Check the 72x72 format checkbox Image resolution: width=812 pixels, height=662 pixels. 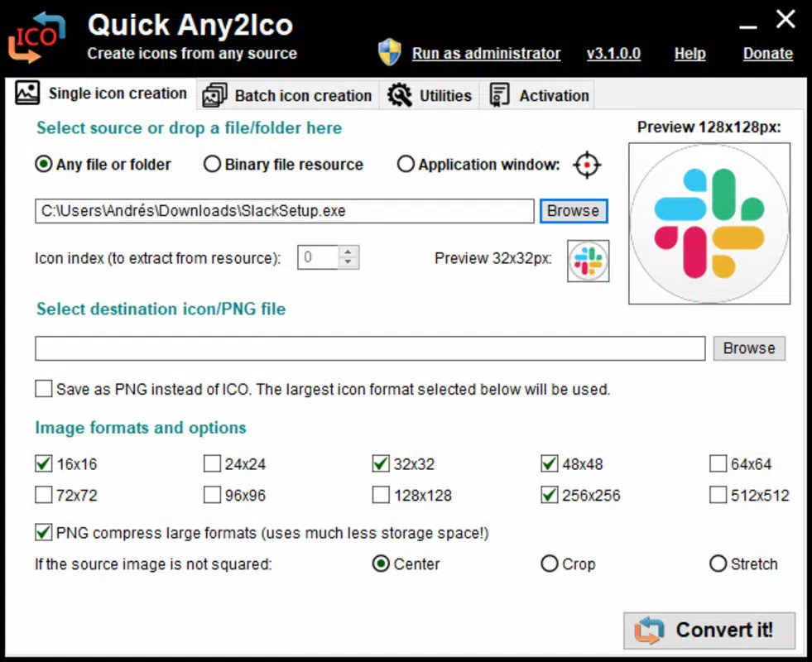[x=44, y=495]
